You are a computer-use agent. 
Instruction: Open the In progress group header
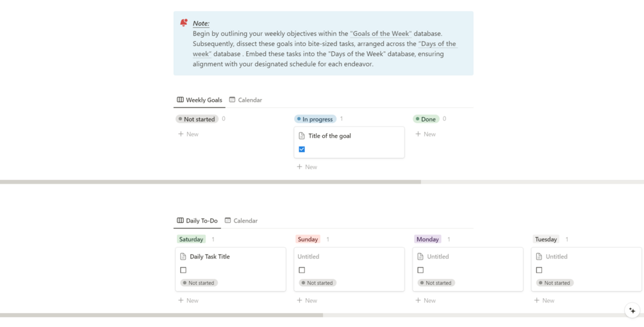[315, 119]
